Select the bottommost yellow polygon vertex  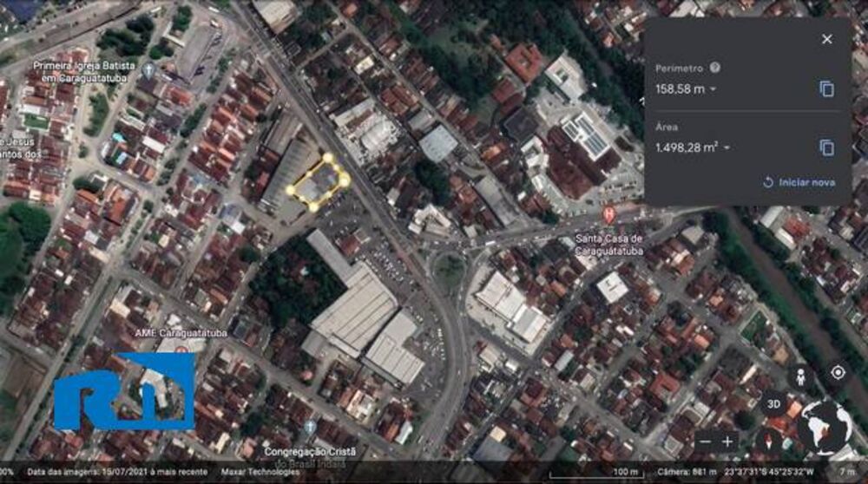pyautogui.click(x=314, y=207)
